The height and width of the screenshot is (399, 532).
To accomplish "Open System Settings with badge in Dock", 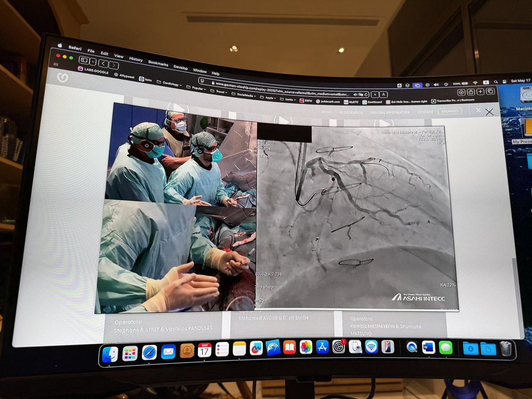I will tap(339, 346).
